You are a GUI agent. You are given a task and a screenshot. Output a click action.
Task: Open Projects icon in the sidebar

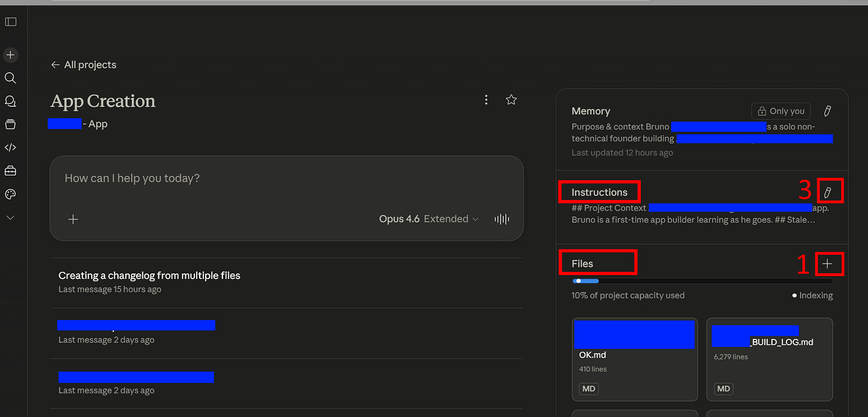(10, 125)
